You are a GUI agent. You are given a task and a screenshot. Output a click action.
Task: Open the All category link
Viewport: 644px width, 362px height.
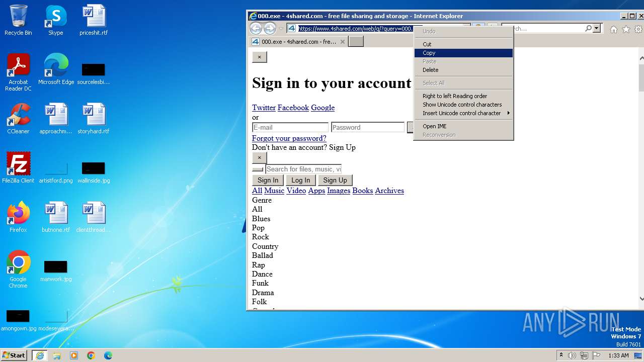[257, 191]
